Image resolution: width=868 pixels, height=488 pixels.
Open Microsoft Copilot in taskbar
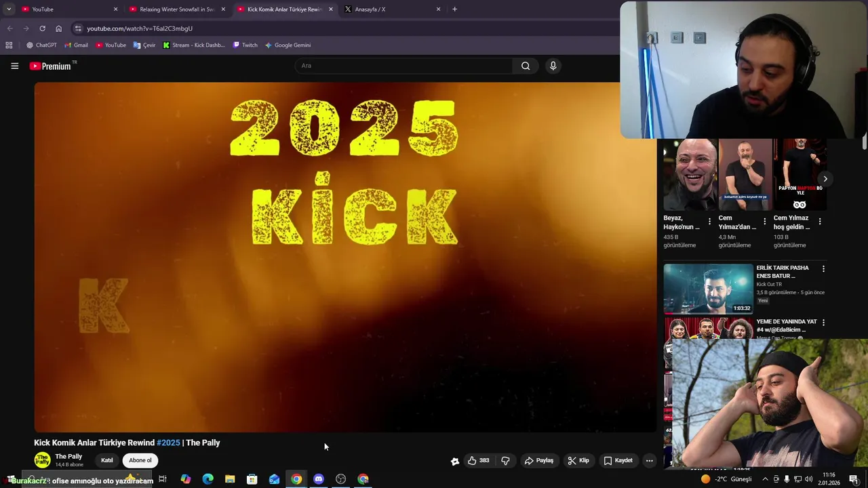pos(185,479)
